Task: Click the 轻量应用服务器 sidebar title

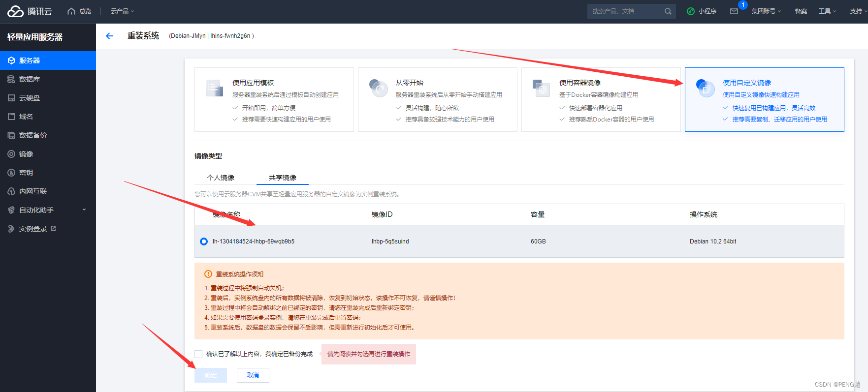Action: tap(35, 37)
